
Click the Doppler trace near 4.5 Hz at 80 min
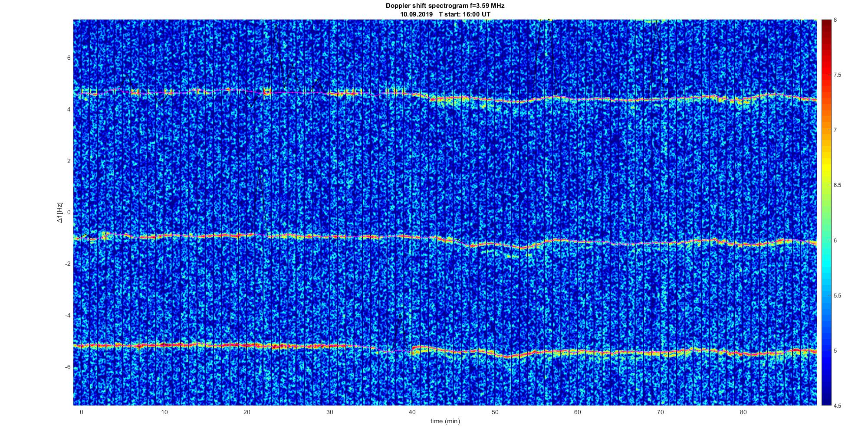coord(743,99)
